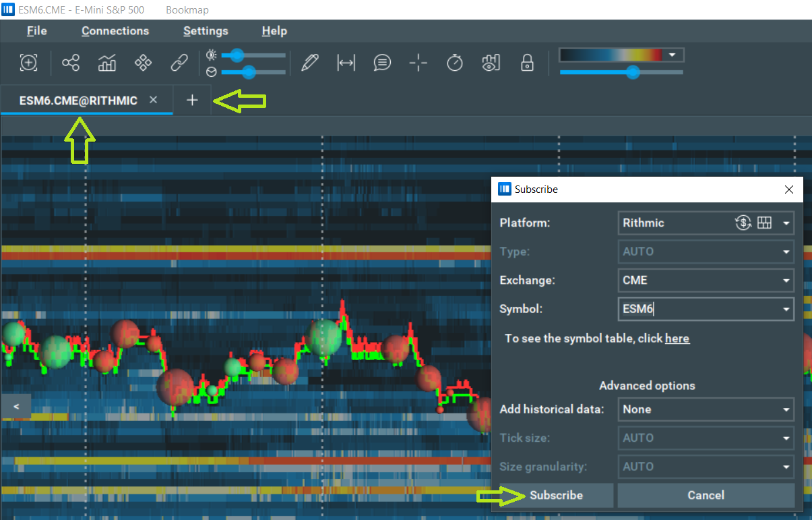Open the heatmap color gradient dropdown
This screenshot has width=812, height=520.
coord(672,55)
